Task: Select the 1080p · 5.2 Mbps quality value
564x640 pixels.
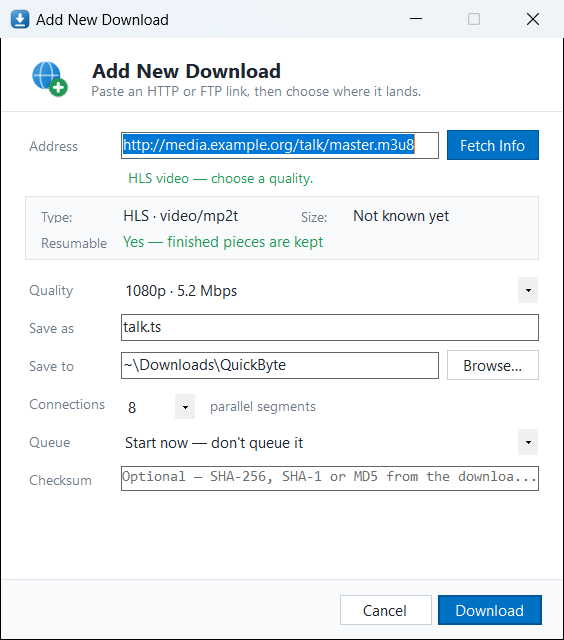Action: click(181, 291)
